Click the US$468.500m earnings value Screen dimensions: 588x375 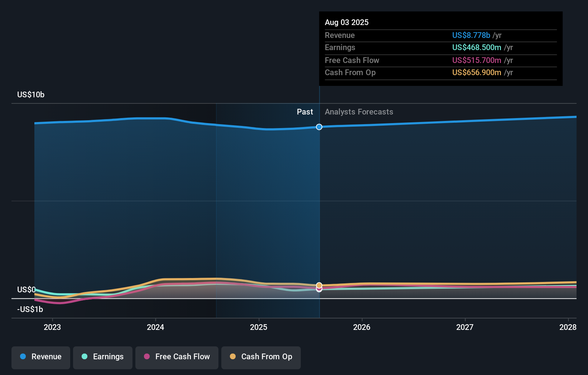click(x=477, y=48)
